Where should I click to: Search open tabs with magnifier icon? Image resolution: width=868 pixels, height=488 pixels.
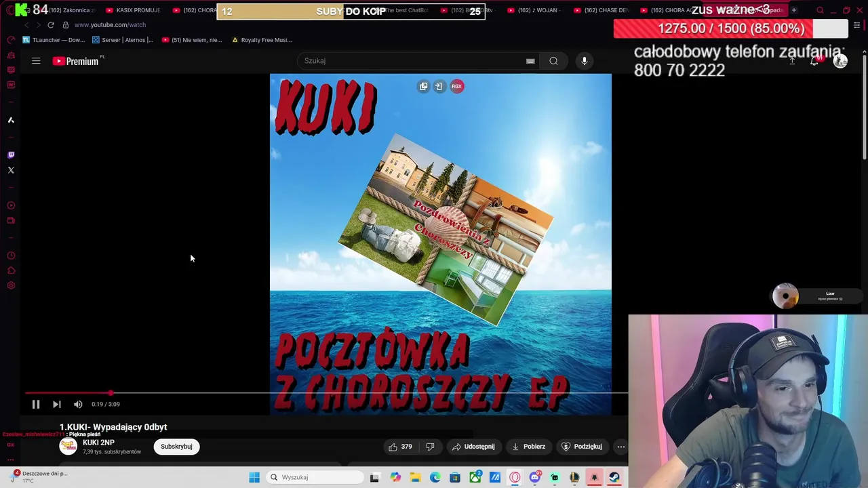(820, 10)
